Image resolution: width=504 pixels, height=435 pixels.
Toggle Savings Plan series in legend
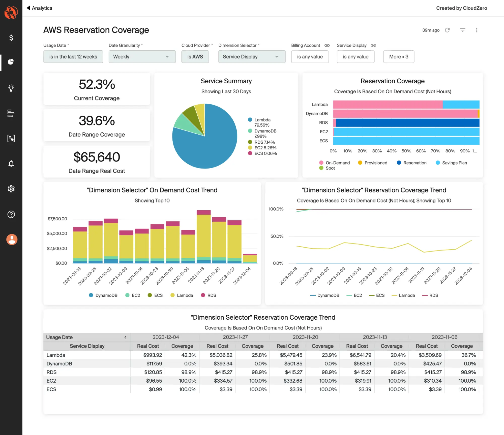(451, 163)
